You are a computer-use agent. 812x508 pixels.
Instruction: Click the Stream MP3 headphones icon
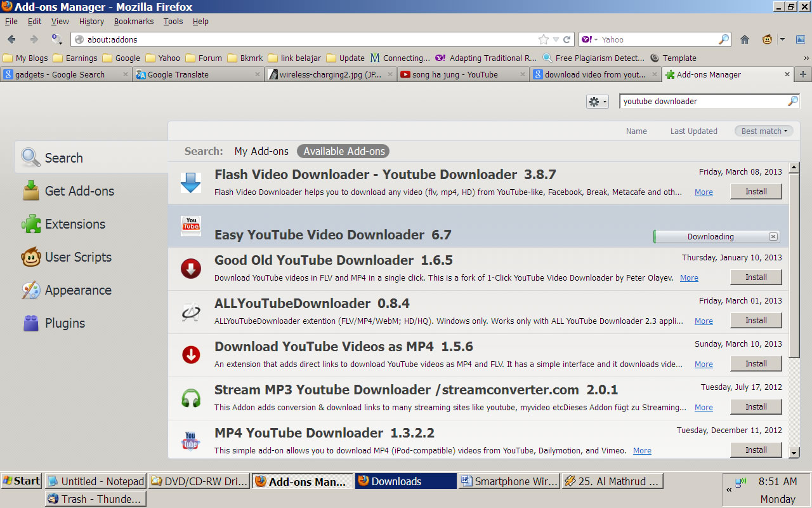pyautogui.click(x=190, y=398)
